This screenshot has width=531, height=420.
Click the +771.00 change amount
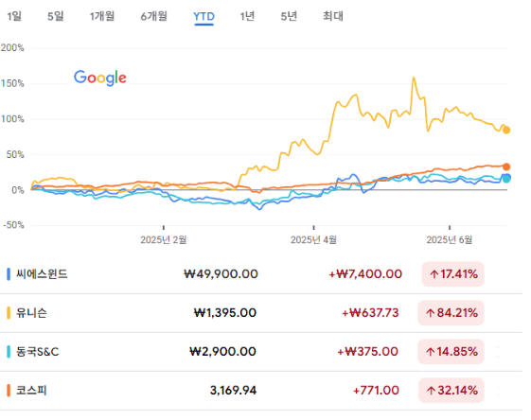pos(376,391)
